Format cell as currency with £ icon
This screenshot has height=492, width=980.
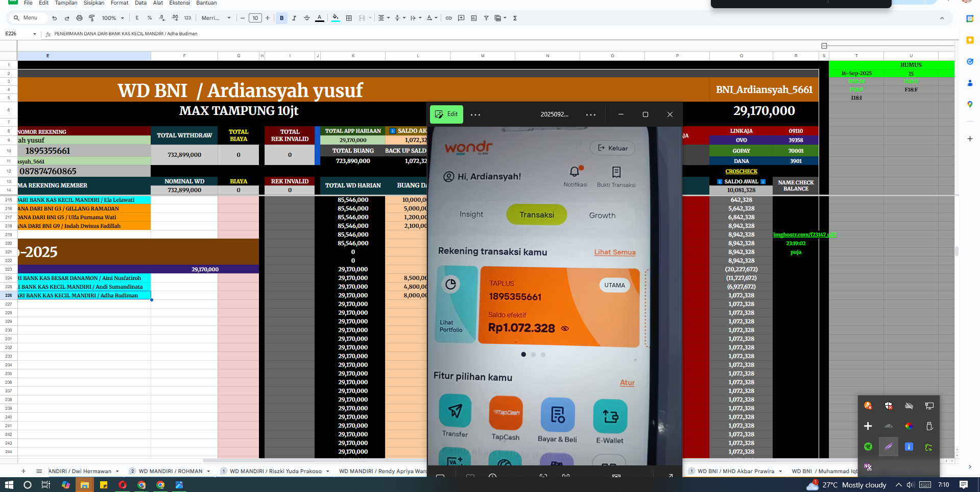[x=137, y=18]
